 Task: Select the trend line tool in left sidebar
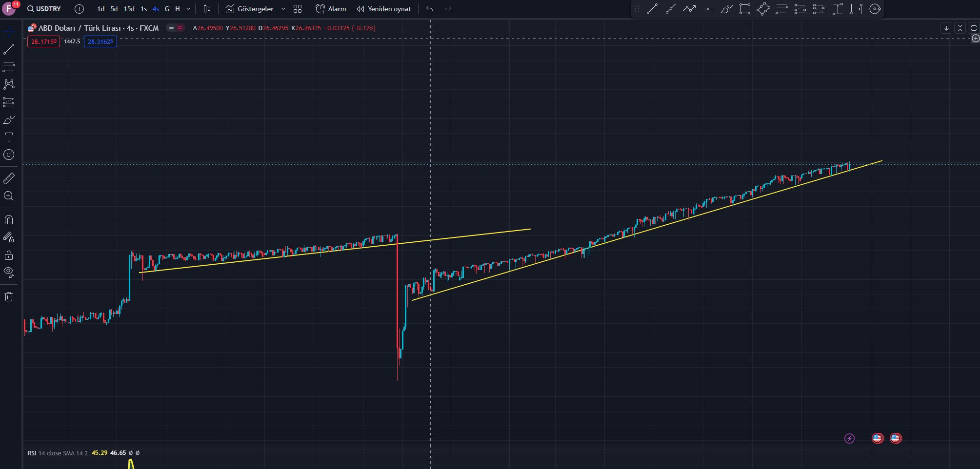click(9, 49)
